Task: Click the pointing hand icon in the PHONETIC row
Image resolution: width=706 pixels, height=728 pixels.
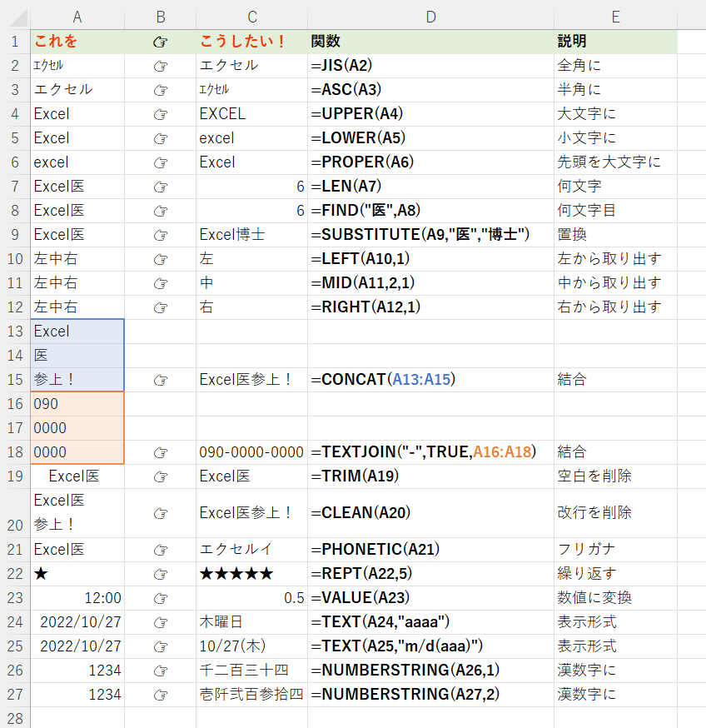Action: (160, 551)
